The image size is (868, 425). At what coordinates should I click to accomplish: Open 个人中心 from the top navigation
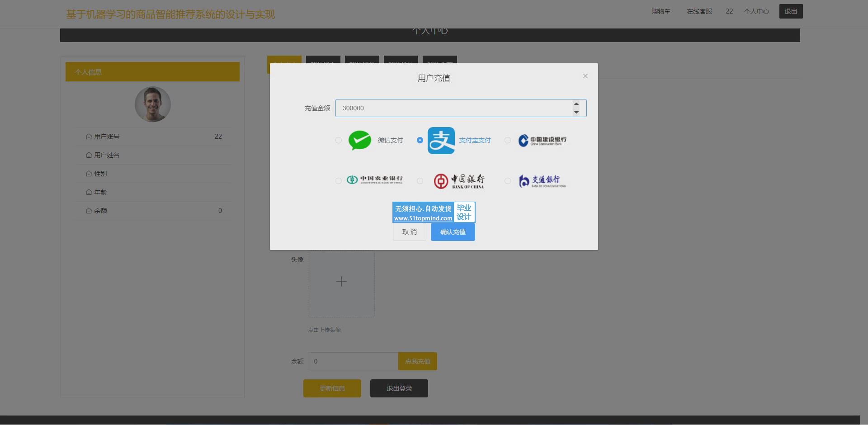click(x=757, y=11)
